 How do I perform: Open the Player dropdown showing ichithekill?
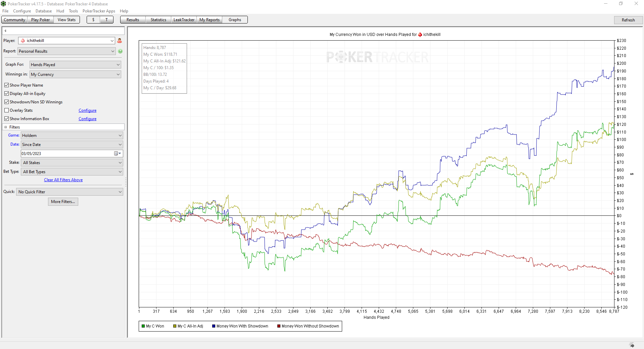66,41
